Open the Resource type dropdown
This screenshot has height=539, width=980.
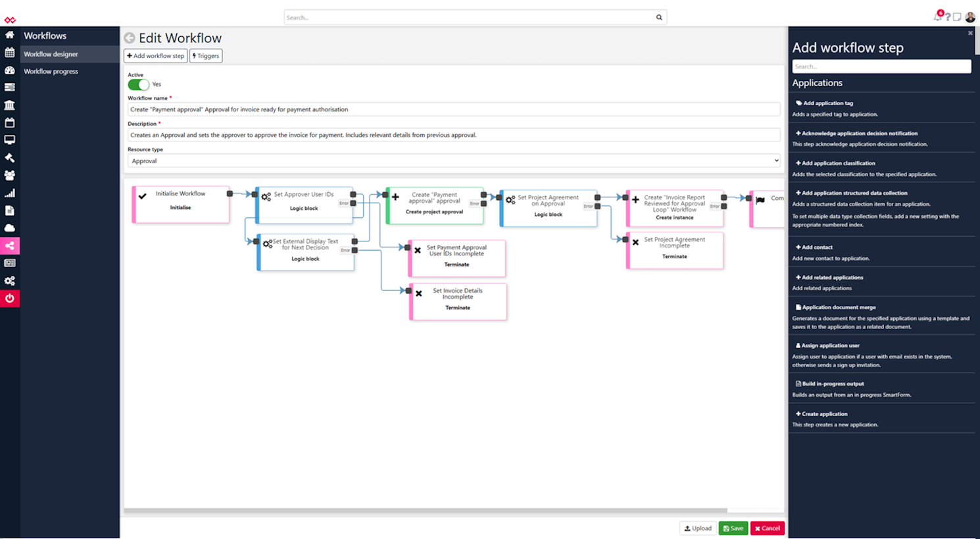click(x=454, y=161)
